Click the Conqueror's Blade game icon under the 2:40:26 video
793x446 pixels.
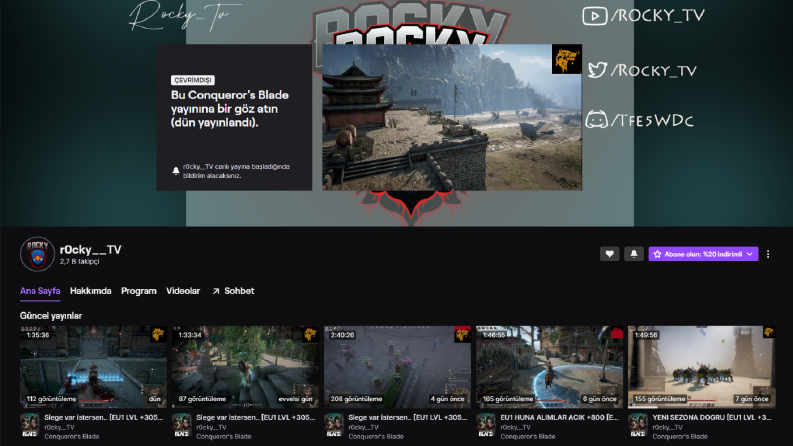(x=334, y=425)
